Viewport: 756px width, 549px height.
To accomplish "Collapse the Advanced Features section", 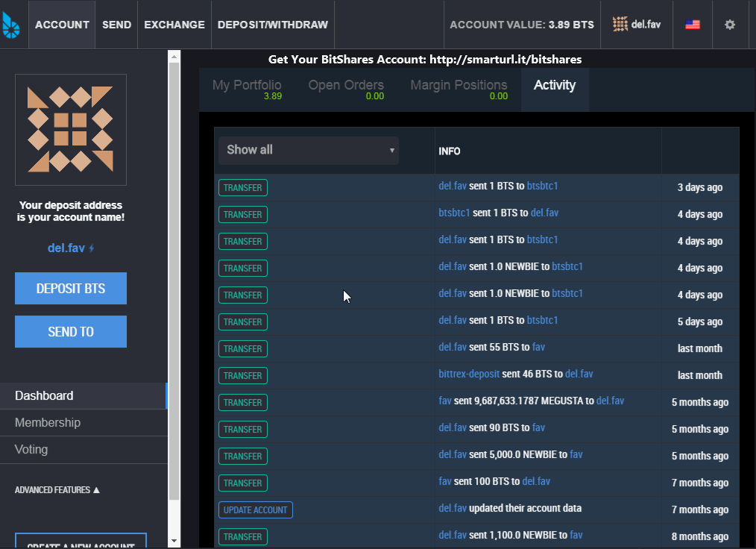I will (x=57, y=490).
